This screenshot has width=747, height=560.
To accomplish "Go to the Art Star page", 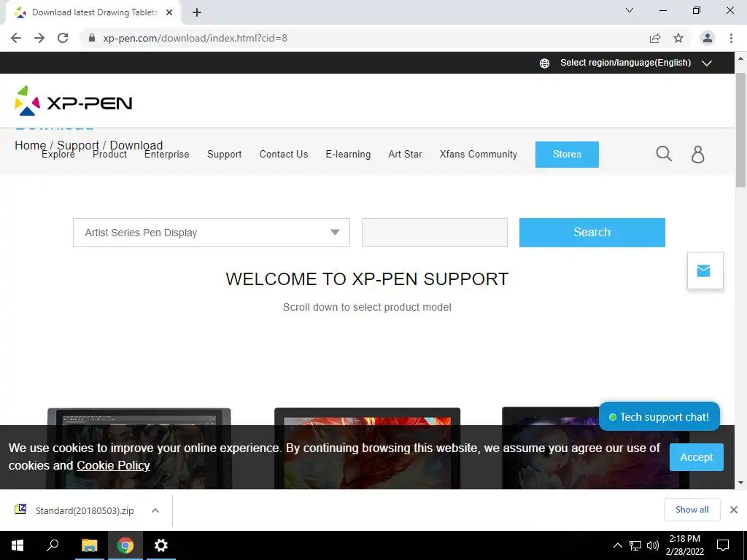I will (405, 155).
